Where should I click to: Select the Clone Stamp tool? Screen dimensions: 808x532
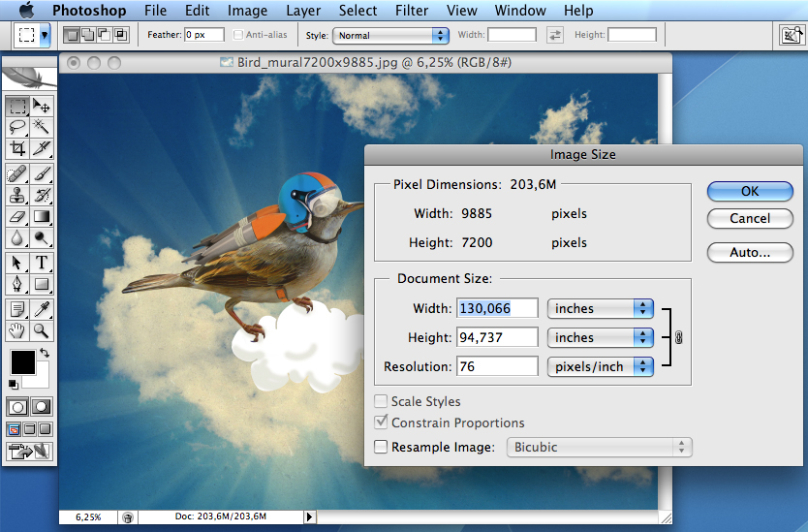point(17,195)
